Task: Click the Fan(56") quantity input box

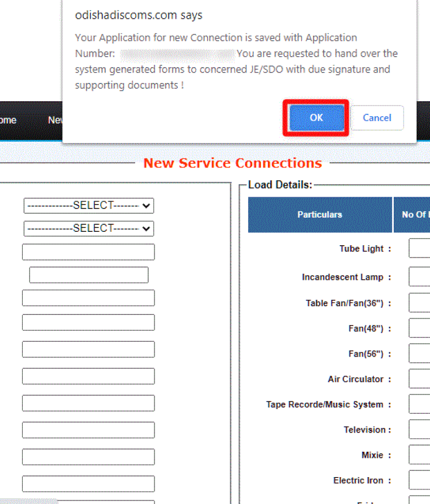Action: (419, 354)
